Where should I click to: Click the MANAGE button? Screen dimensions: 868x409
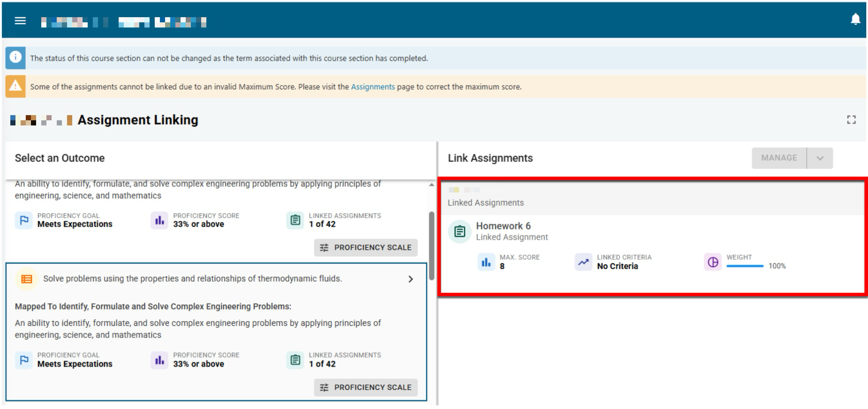(779, 158)
